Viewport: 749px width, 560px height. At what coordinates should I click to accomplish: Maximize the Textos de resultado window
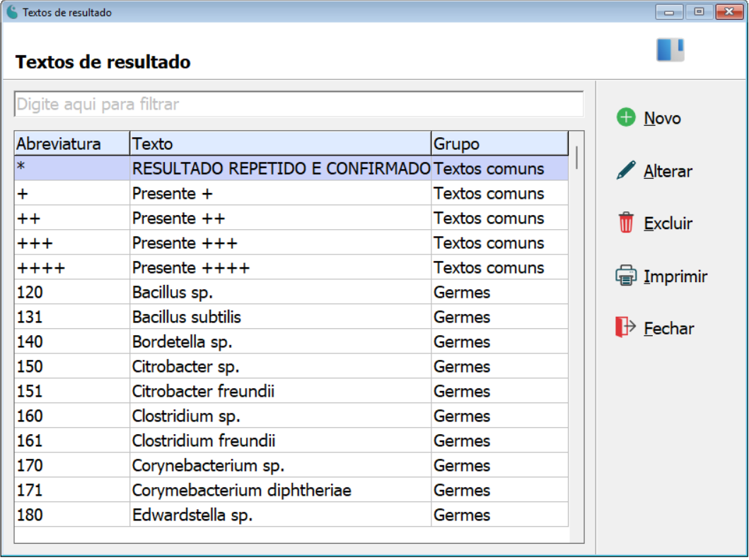(x=699, y=12)
